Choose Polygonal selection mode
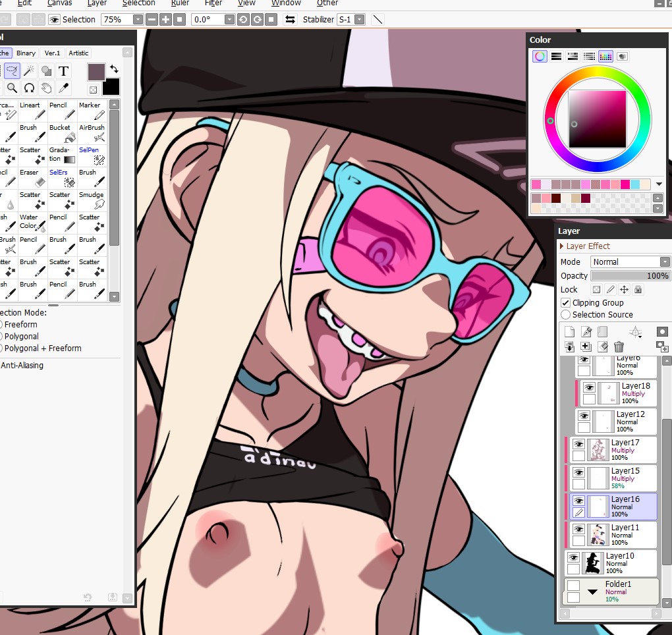672x635 pixels. [x=21, y=337]
